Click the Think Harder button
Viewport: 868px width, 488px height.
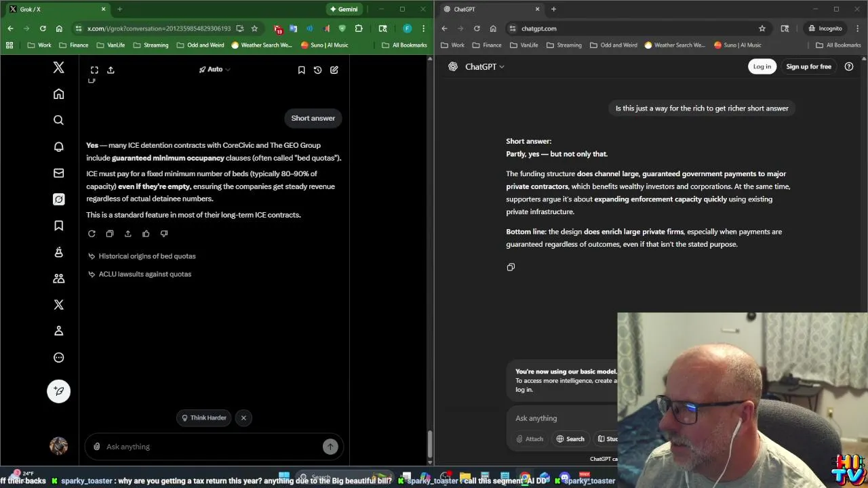click(204, 418)
